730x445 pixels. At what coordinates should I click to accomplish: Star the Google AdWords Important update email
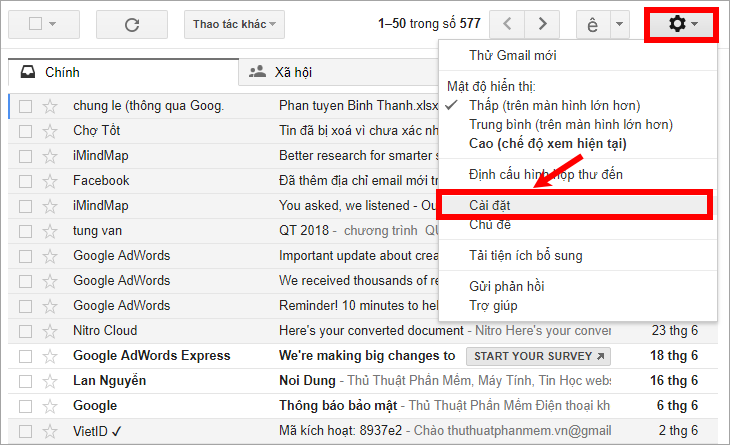[x=50, y=256]
